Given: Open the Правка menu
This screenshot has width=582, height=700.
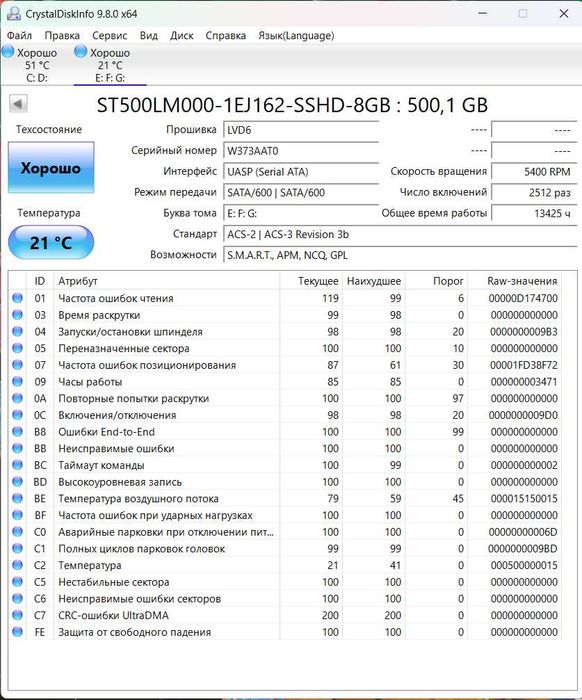Looking at the screenshot, I should tap(62, 35).
